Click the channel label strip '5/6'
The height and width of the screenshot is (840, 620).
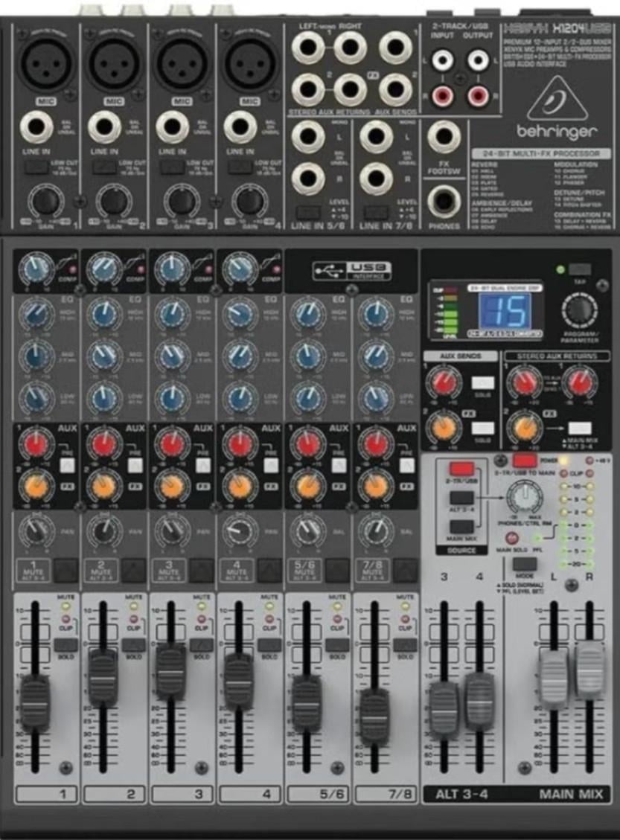(x=318, y=794)
